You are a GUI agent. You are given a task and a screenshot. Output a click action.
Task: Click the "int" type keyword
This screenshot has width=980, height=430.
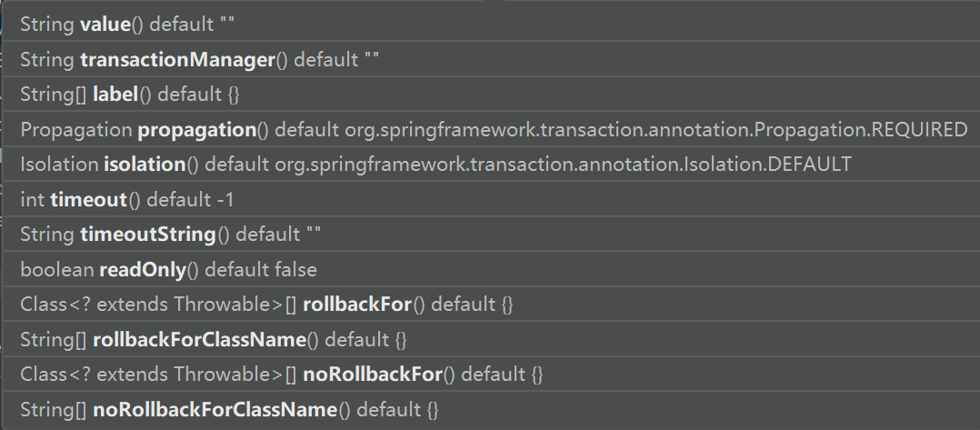click(32, 199)
